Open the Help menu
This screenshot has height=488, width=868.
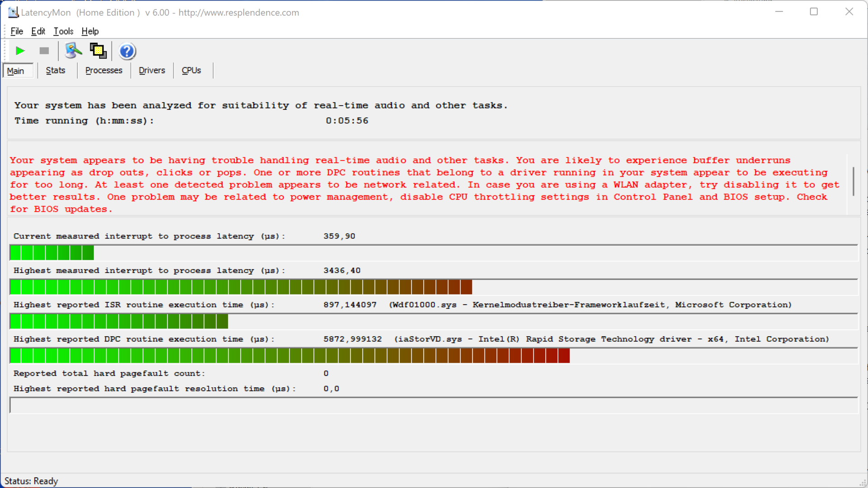[x=90, y=31]
